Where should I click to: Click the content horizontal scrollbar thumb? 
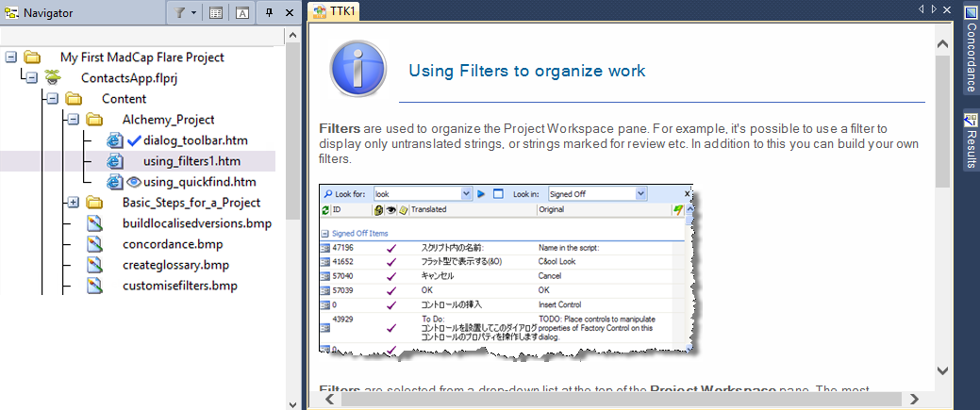(x=622, y=399)
